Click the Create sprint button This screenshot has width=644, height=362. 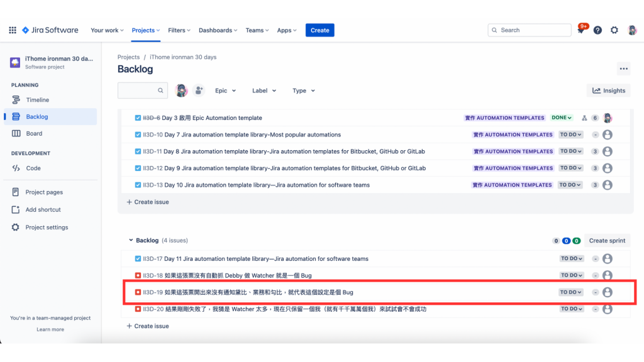coord(607,241)
